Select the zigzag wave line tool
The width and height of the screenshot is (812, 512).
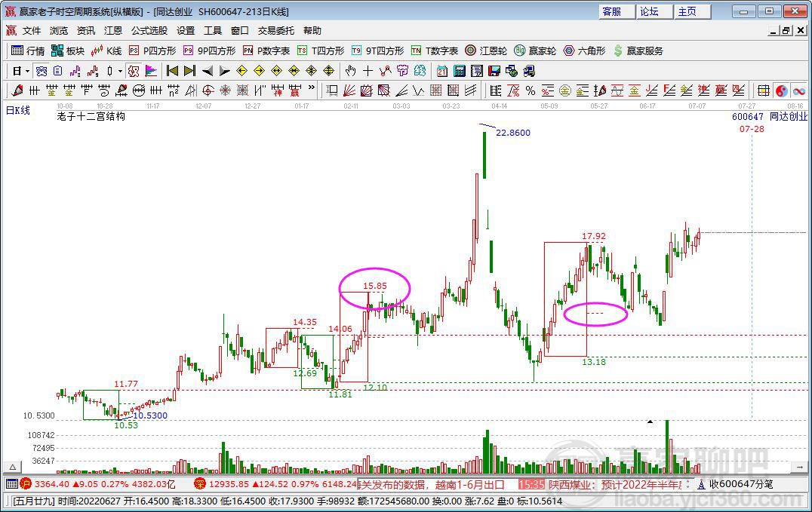point(418,90)
